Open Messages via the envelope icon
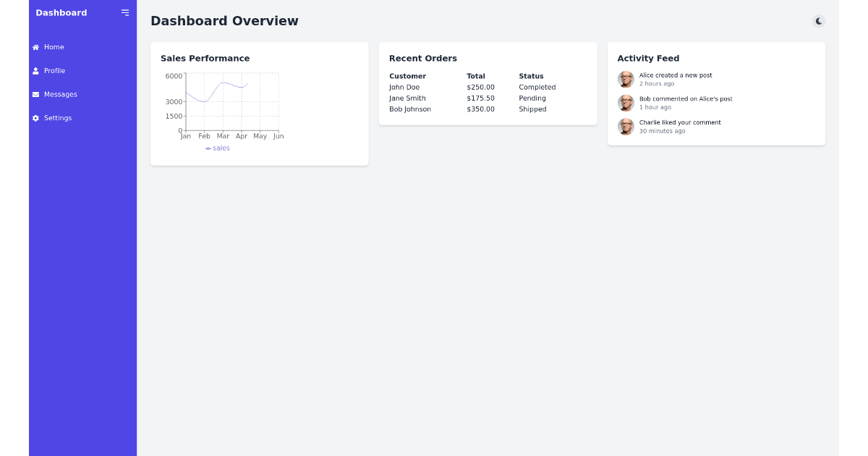Screen dimensions: 868x456 click(x=35, y=94)
